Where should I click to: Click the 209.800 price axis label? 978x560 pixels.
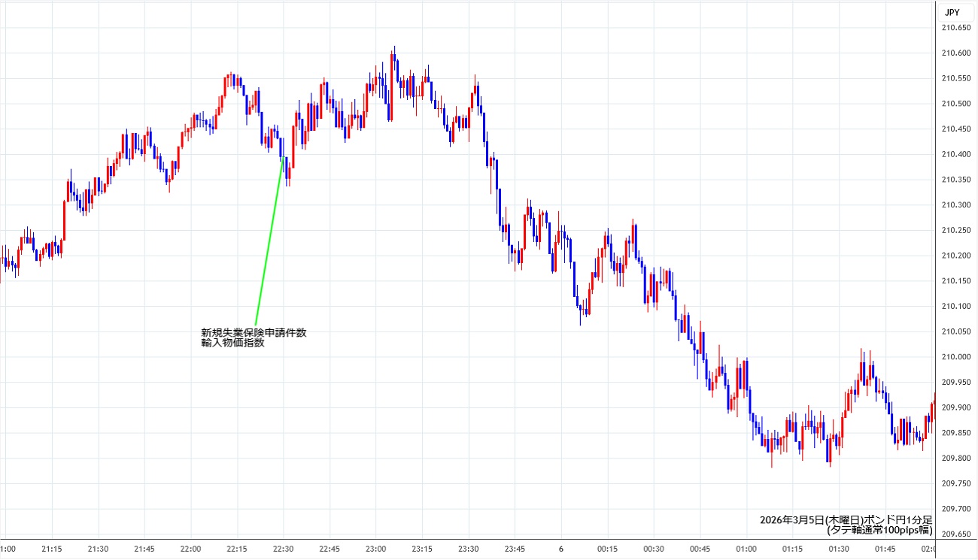(956, 458)
